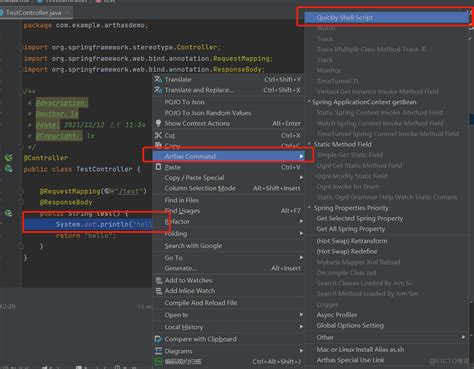
Task: Choose Get Selected Spring Property
Action: [360, 219]
